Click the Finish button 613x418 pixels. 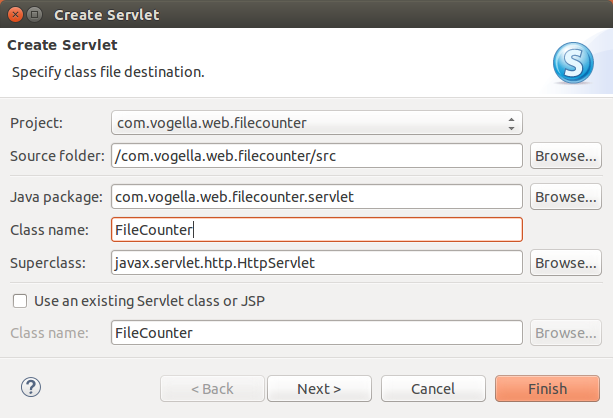pos(547,389)
